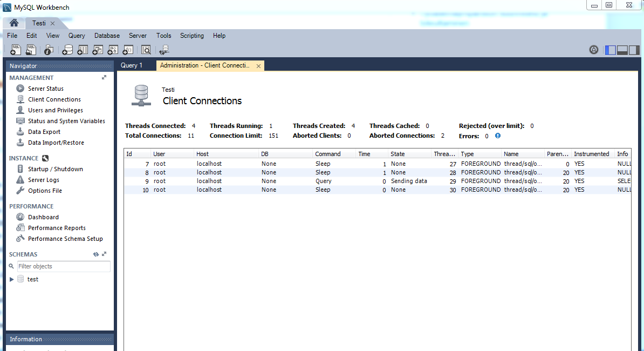Open the Workbench home screen tab
Image resolution: width=644 pixels, height=351 pixels.
tap(14, 23)
